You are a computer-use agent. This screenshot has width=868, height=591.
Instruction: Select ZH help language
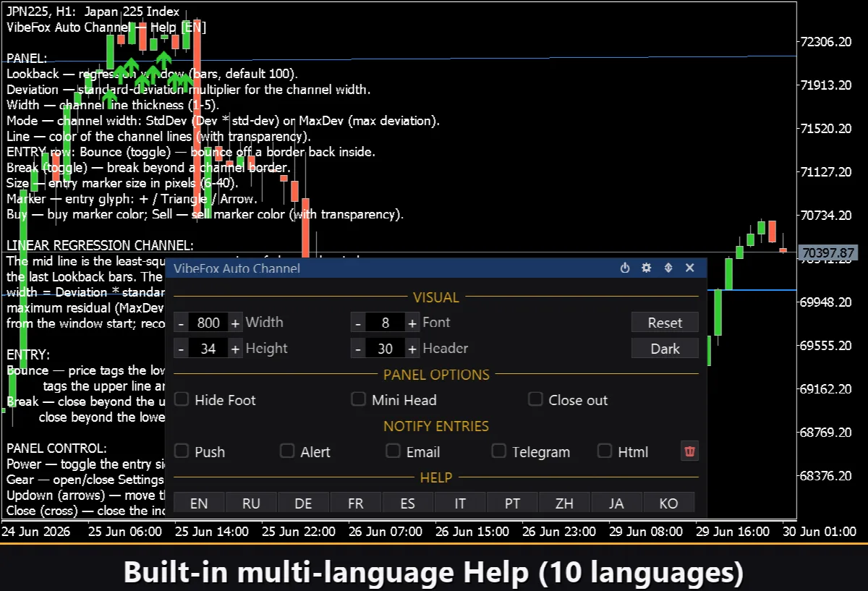(x=564, y=503)
